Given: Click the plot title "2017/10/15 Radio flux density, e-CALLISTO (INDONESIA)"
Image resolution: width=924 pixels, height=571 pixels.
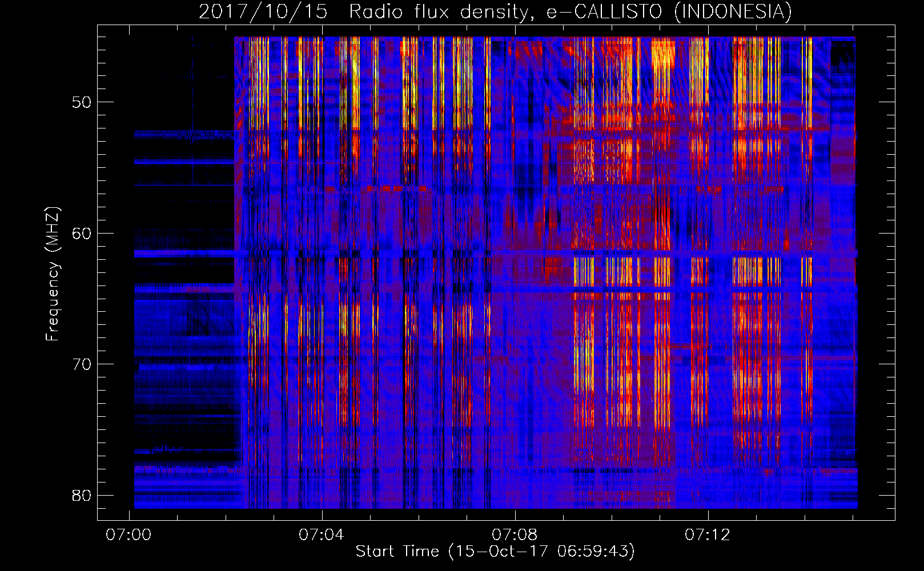Looking at the screenshot, I should (495, 11).
